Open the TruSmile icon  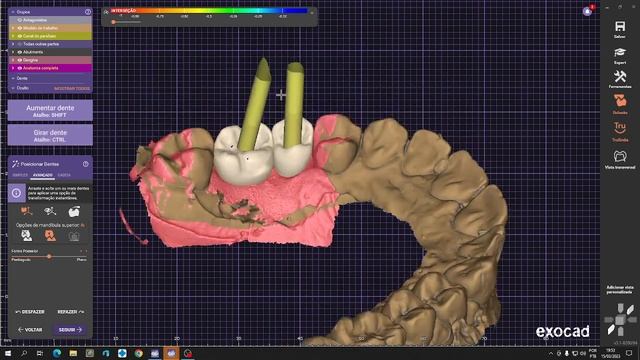pos(620,128)
